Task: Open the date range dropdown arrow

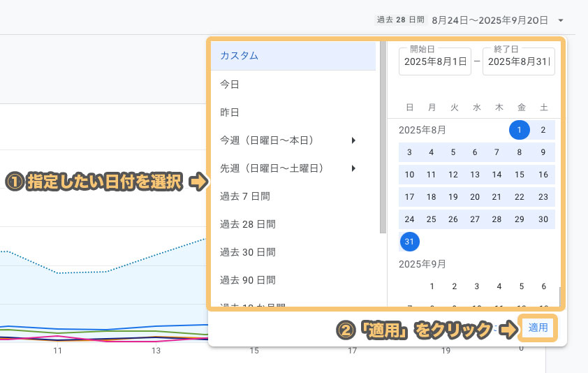Action: [561, 21]
